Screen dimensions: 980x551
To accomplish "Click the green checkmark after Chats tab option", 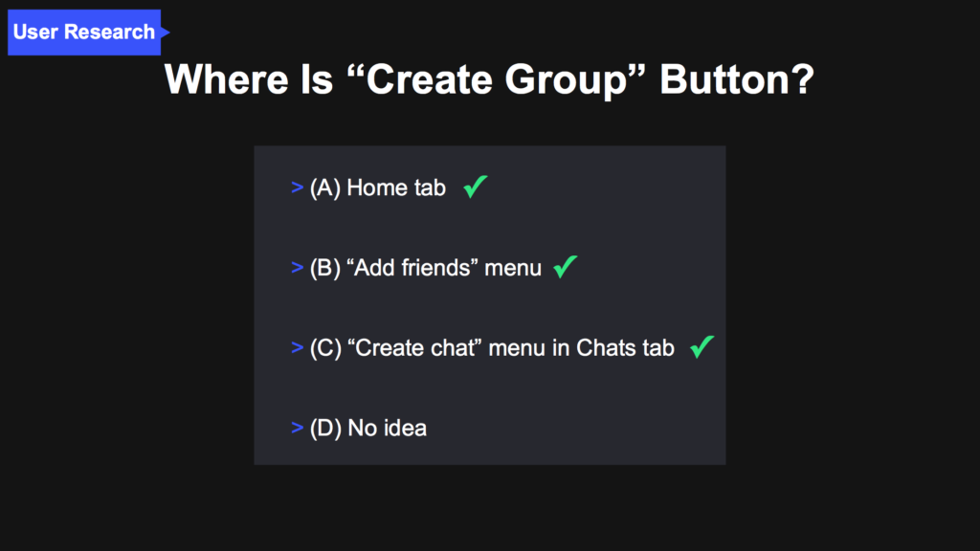I will [x=702, y=346].
